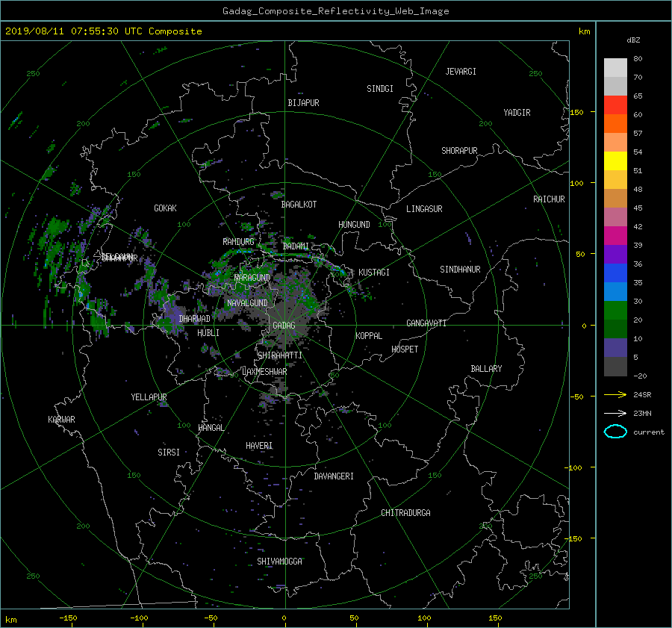Image resolution: width=672 pixels, height=628 pixels.
Task: Click the BIJAPUR city label
Action: point(303,103)
